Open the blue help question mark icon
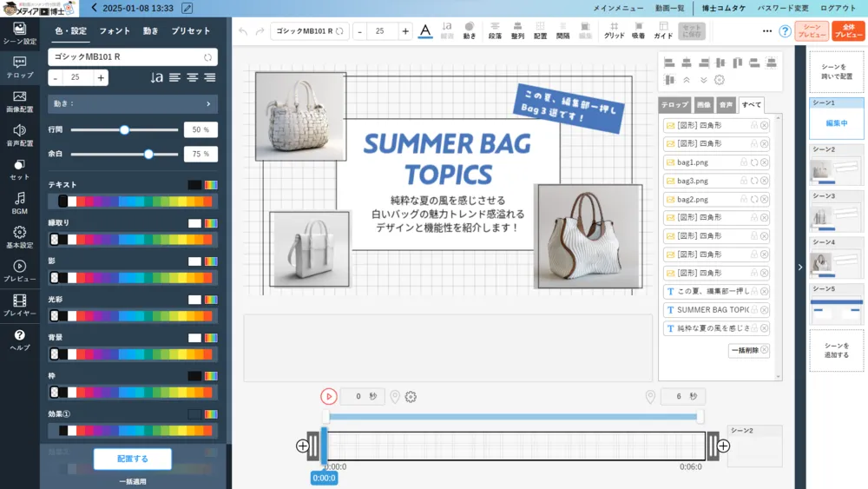This screenshot has width=868, height=489. point(785,31)
